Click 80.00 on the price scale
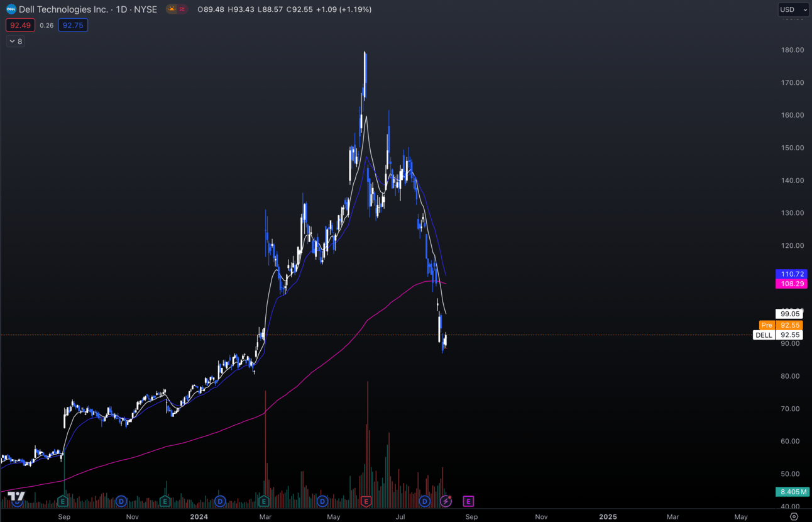The width and height of the screenshot is (812, 522). coord(790,376)
